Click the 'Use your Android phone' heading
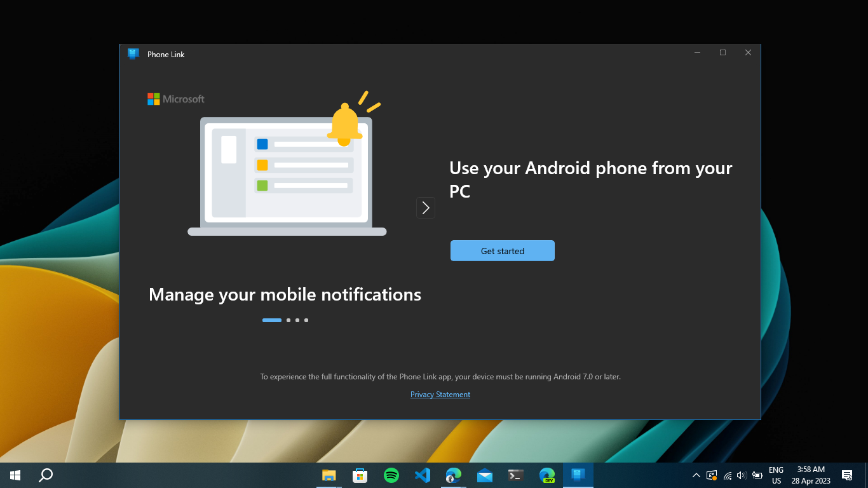The image size is (868, 488). coord(591,179)
